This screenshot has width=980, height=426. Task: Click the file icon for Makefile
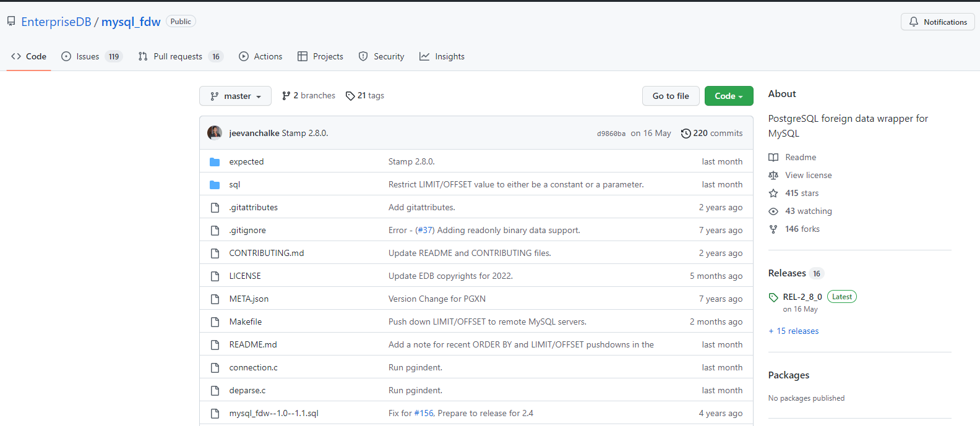[x=215, y=322]
